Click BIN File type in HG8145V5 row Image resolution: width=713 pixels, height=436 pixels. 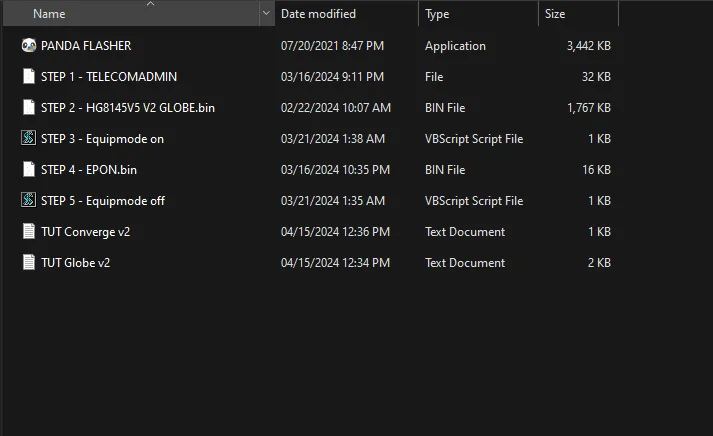(x=445, y=108)
